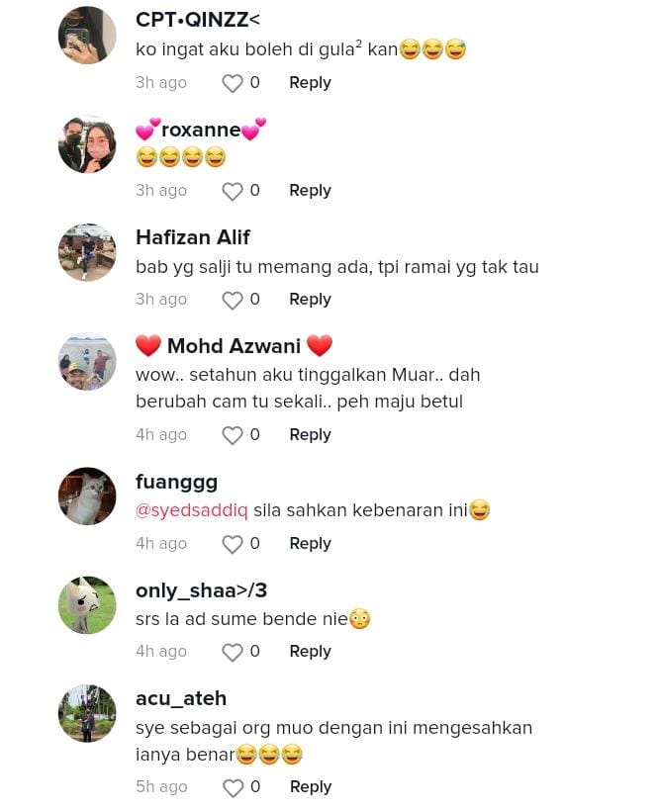
Task: Open acu_ateh's username profile
Action: point(181,698)
